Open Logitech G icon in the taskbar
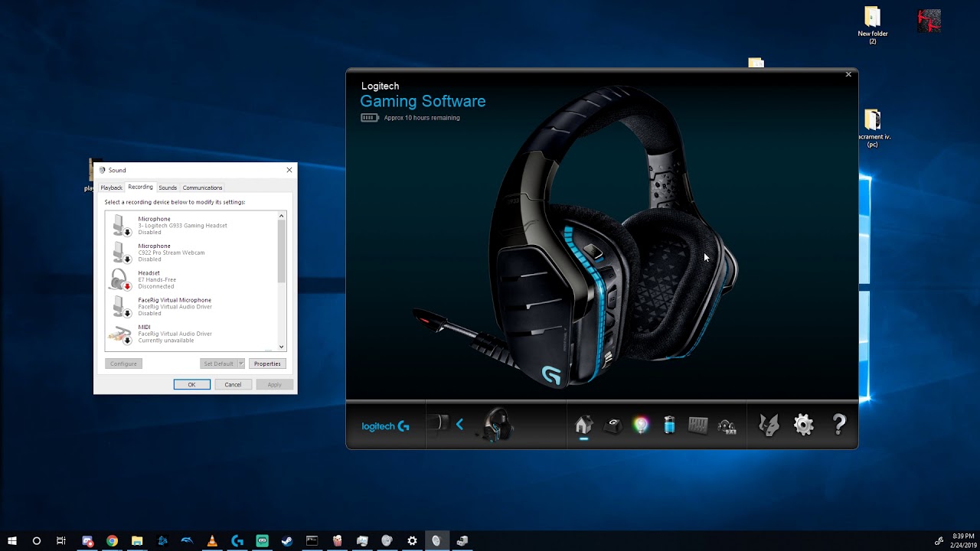This screenshot has width=980, height=551. (237, 540)
